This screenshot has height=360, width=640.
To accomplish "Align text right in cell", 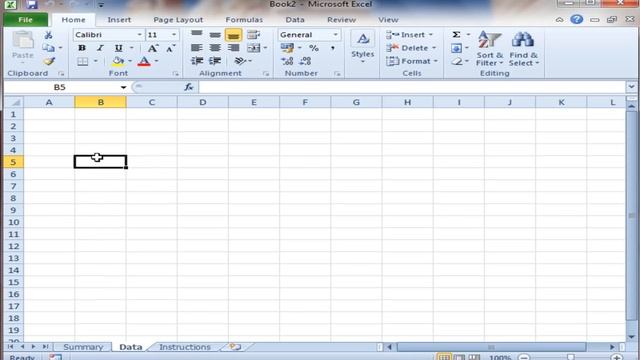I will pyautogui.click(x=233, y=48).
